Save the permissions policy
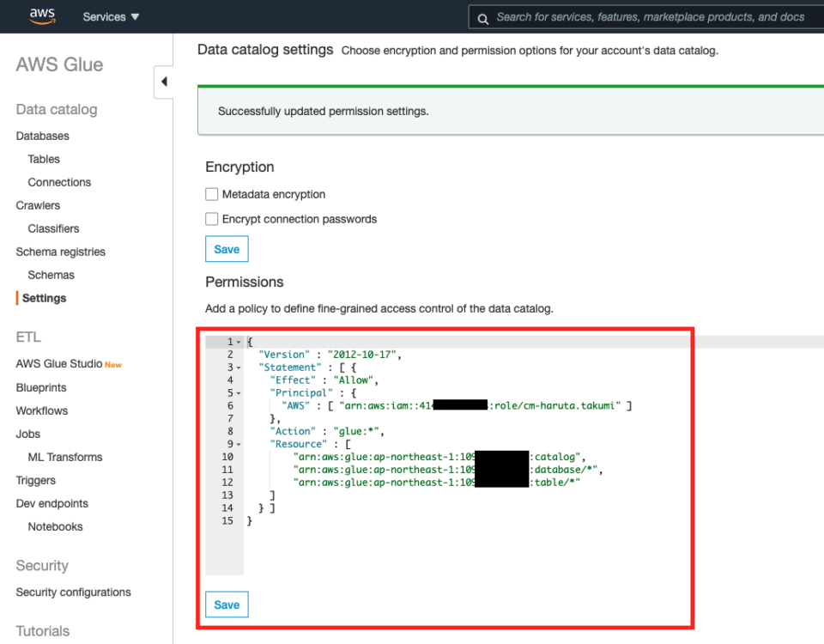The height and width of the screenshot is (644, 824). [226, 605]
